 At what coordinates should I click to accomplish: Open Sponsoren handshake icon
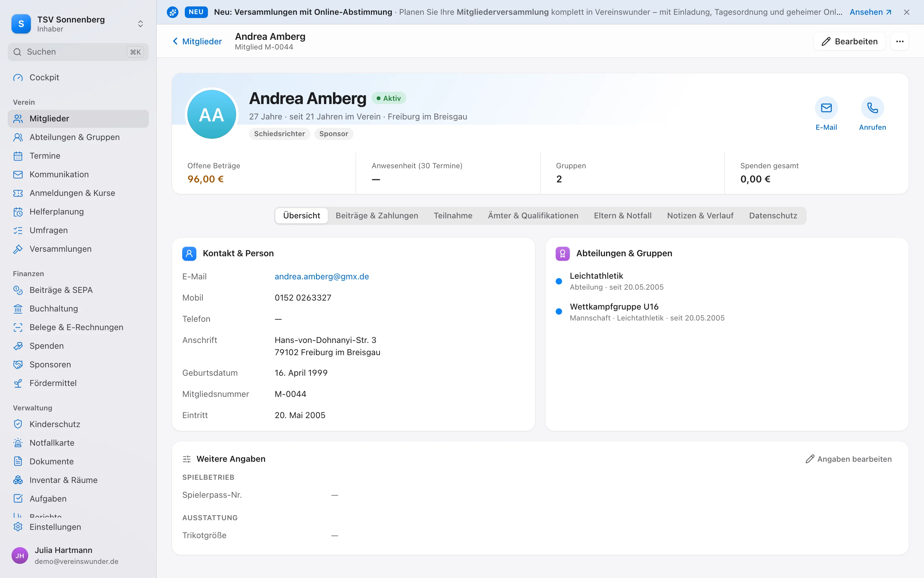click(18, 365)
